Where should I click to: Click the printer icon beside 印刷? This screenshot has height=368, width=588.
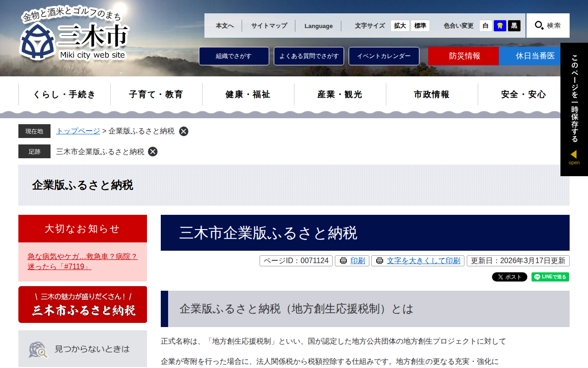[x=343, y=261]
